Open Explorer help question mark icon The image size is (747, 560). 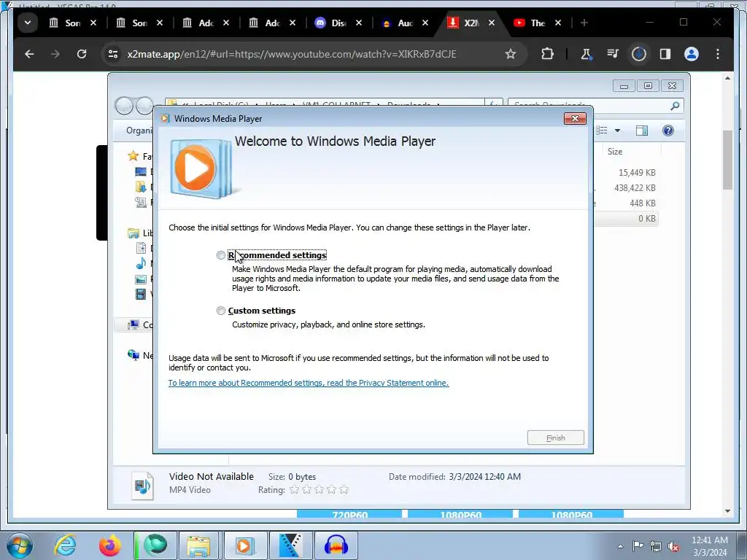tap(668, 131)
